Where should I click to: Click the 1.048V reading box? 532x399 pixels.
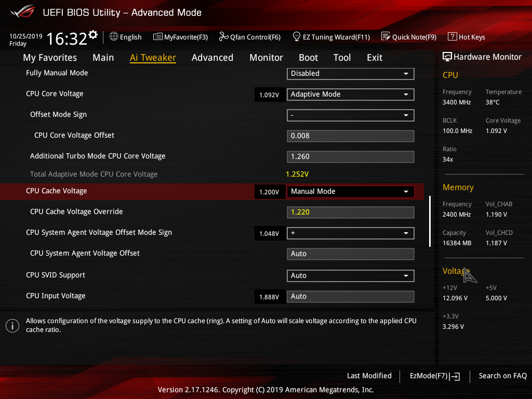[x=269, y=233]
